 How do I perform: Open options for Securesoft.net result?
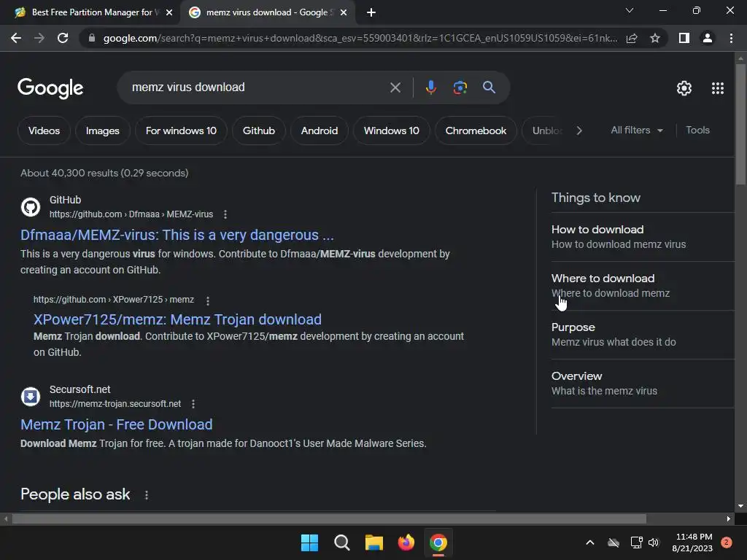pos(193,404)
